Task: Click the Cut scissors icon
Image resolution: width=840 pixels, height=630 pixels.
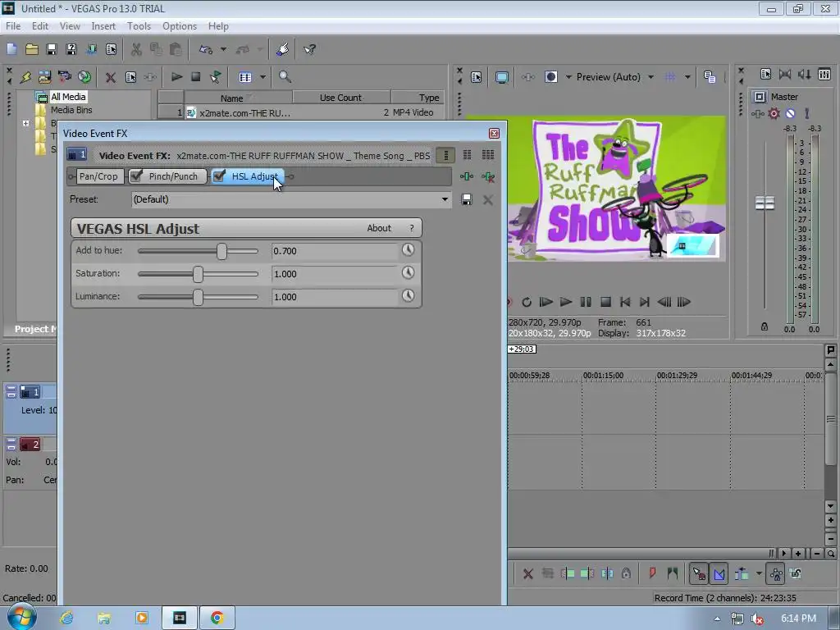Action: pos(136,49)
